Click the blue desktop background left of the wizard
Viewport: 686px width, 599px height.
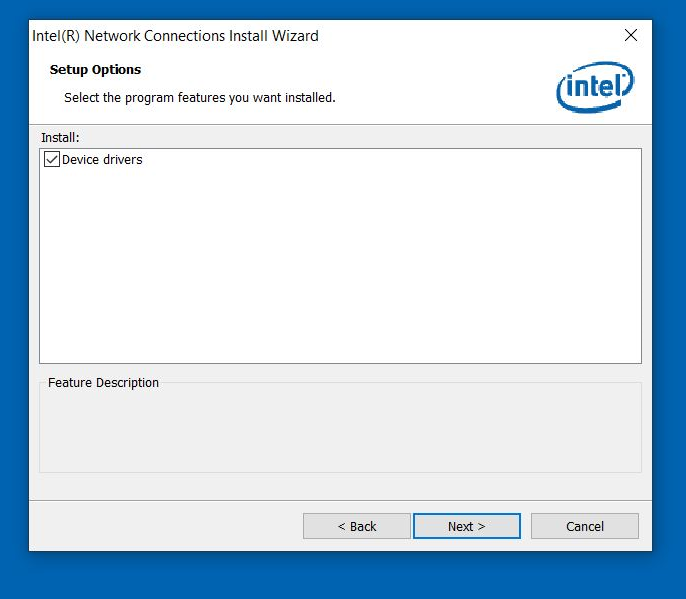click(14, 300)
